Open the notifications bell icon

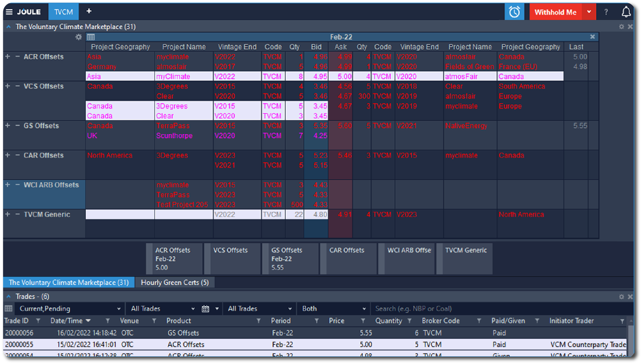click(626, 12)
